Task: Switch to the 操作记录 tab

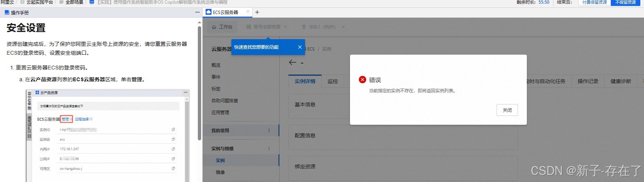Action: 588,81
